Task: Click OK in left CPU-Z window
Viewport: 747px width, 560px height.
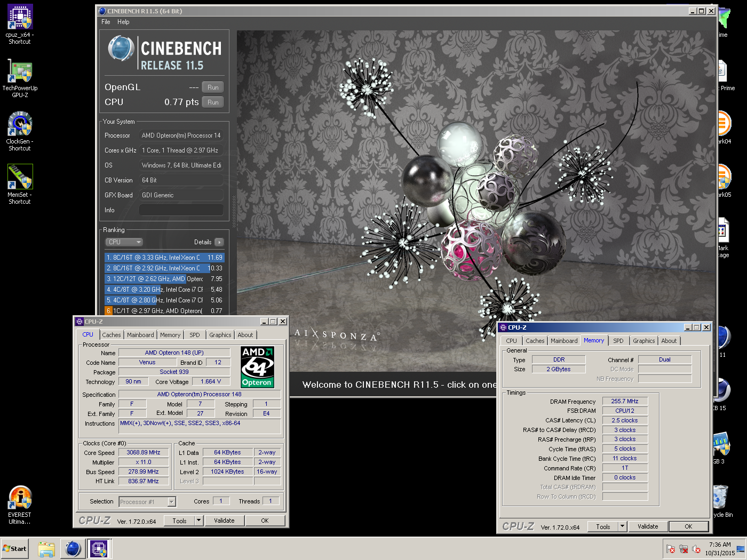Action: [265, 521]
